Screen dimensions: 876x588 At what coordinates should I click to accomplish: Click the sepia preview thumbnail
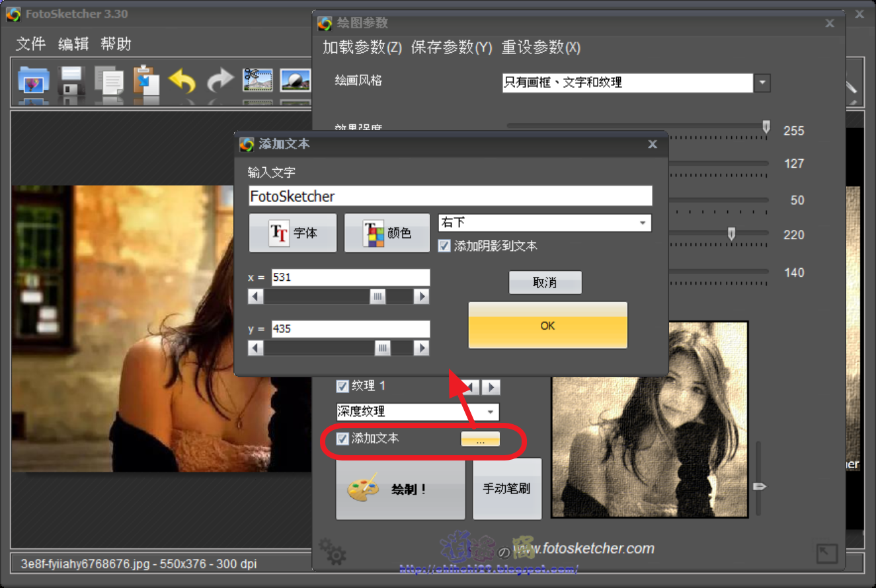(650, 420)
